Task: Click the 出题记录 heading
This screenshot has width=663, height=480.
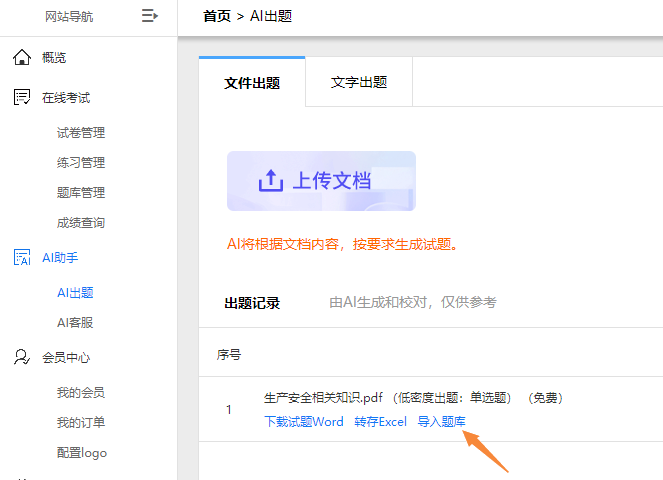Action: [252, 303]
